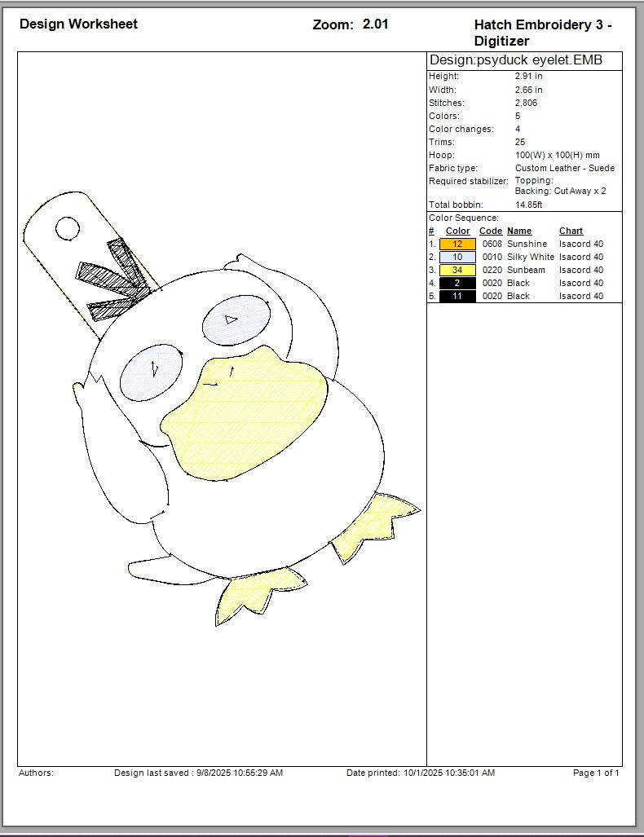The height and width of the screenshot is (837, 644).
Task: Click the 'Code' column header
Action: [x=490, y=231]
